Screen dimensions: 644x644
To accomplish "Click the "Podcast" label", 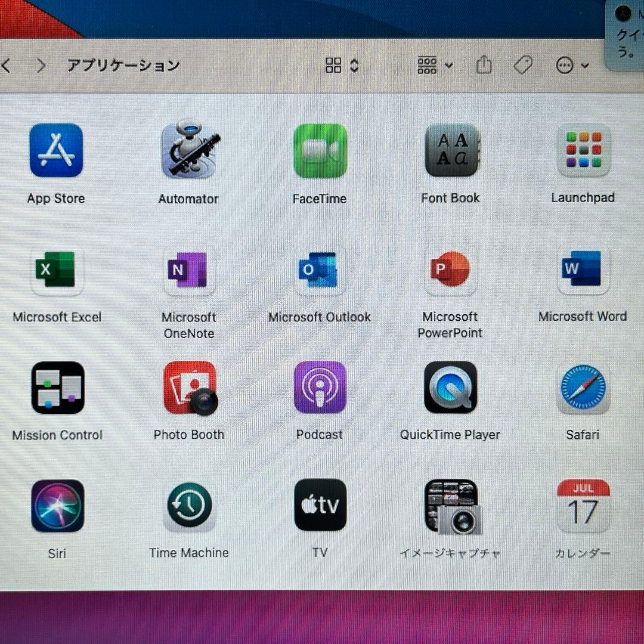I will pyautogui.click(x=320, y=435).
